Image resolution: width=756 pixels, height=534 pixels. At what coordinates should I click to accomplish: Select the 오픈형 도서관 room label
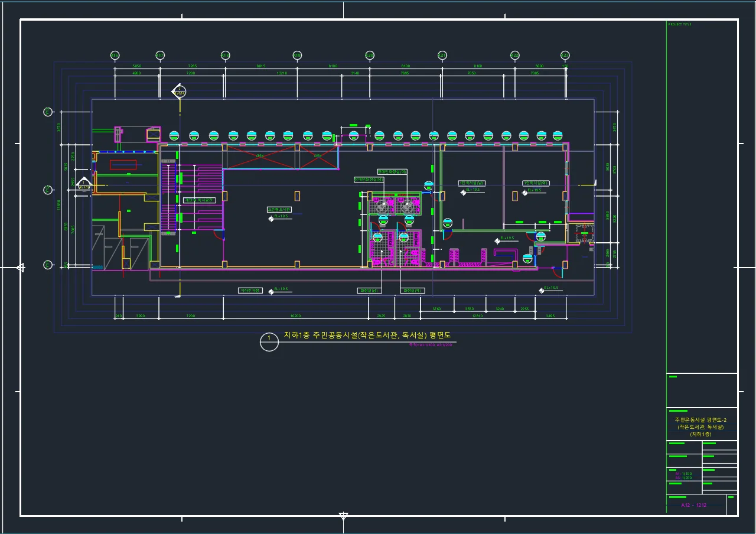[279, 209]
